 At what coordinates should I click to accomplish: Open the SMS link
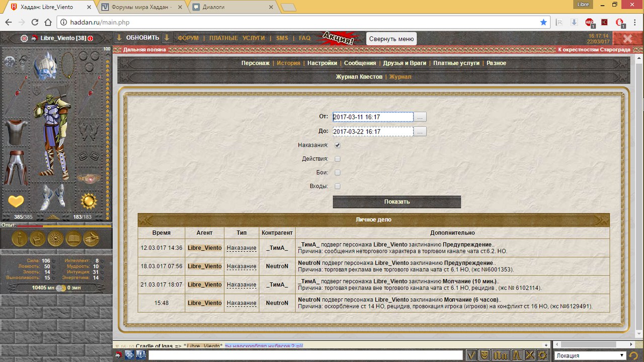pos(282,38)
